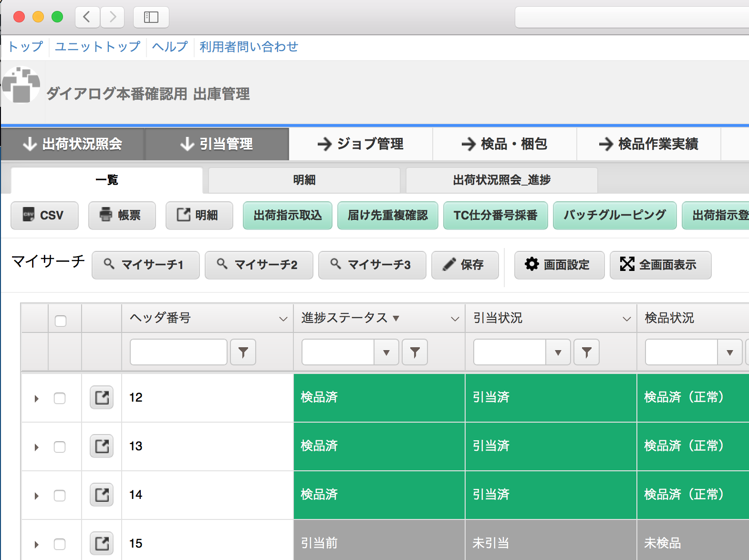Open 出荷状況照会 menu

(x=73, y=144)
